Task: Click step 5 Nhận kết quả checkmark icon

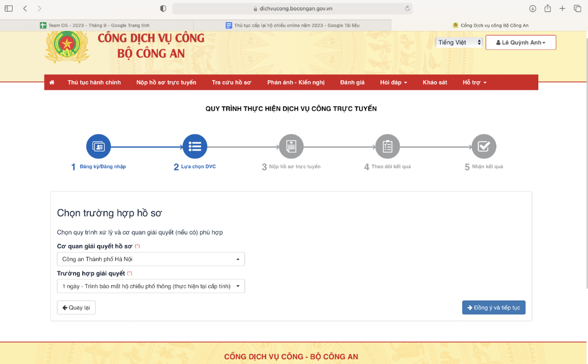Action: pyautogui.click(x=484, y=146)
